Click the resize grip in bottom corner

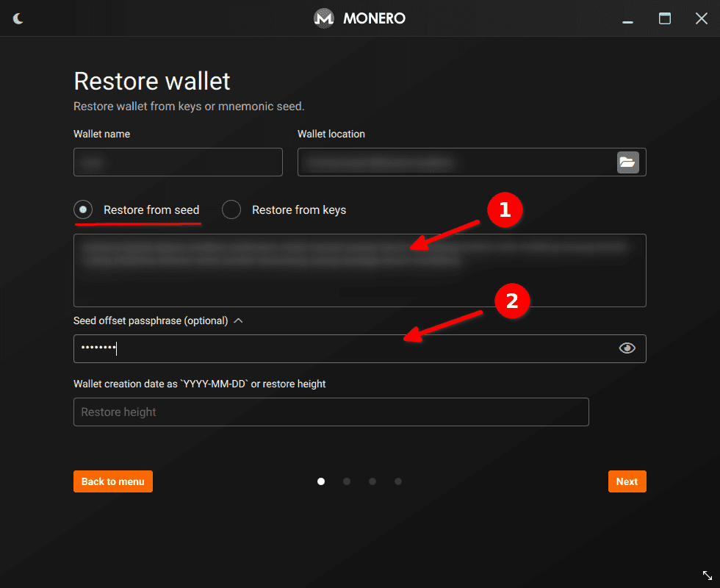point(708,576)
